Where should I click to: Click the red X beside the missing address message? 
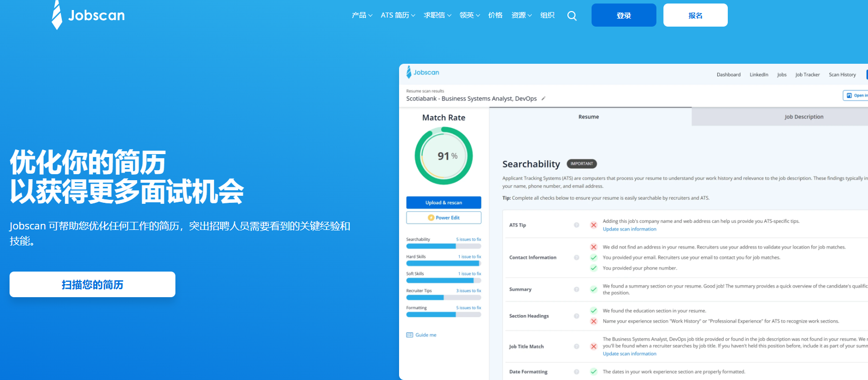click(x=594, y=247)
